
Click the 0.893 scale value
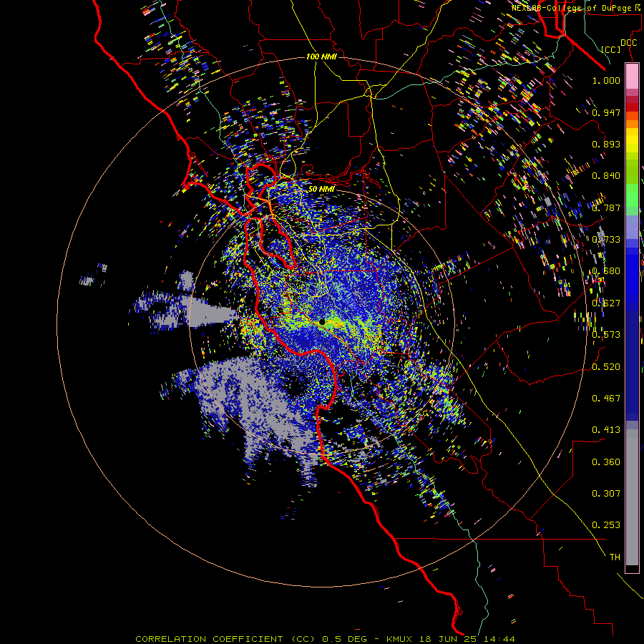pyautogui.click(x=606, y=144)
